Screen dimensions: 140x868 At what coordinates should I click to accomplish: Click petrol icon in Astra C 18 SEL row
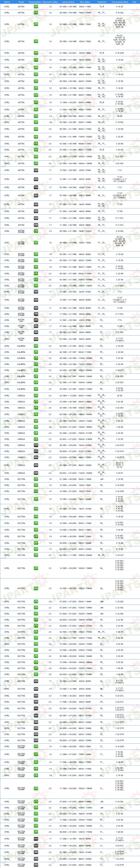tap(36, 122)
